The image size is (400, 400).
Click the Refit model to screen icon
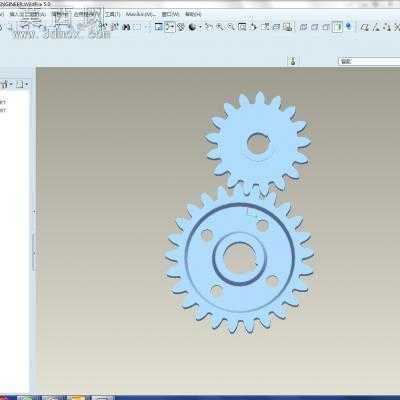[242, 27]
